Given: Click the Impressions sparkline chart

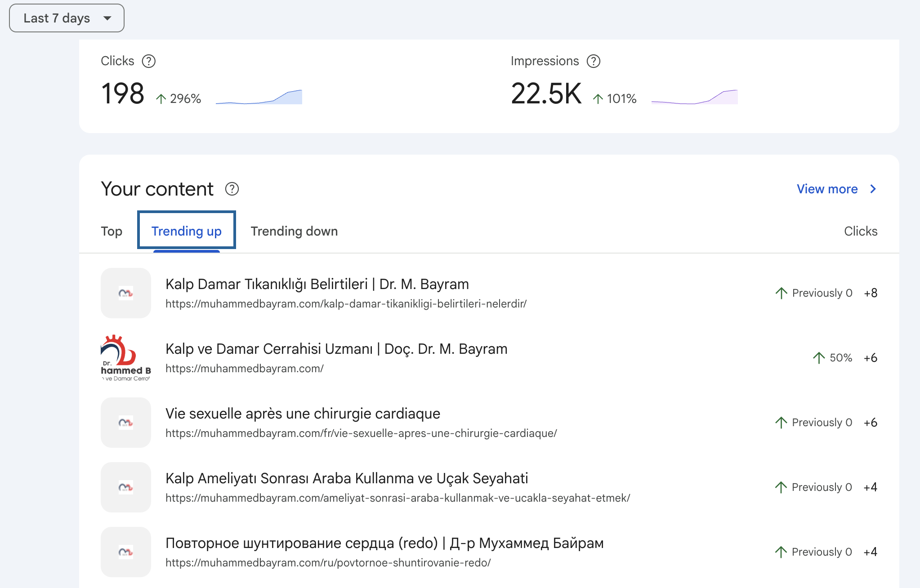Looking at the screenshot, I should 695,97.
